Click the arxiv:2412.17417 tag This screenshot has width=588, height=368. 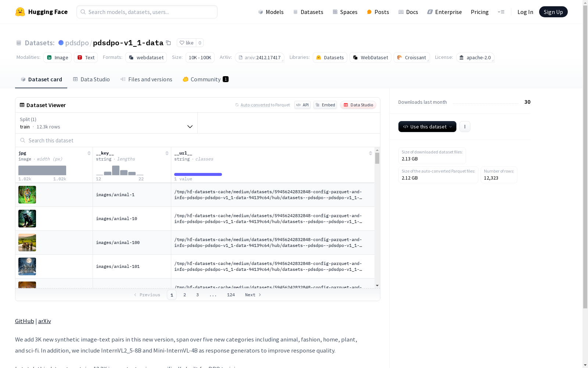coord(259,57)
